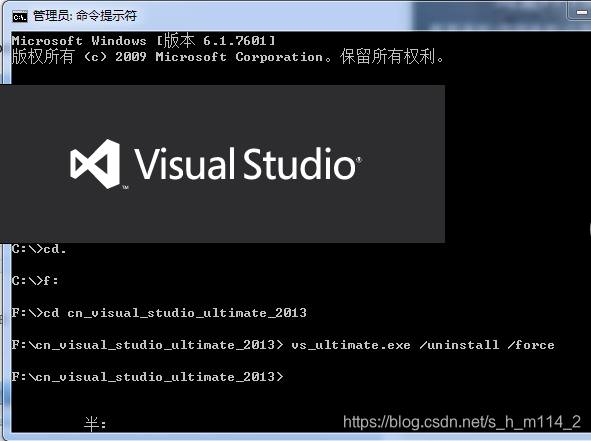Screen dimensions: 591x441
Task: Click the IME indicator '半:' at the bottom
Action: tap(95, 424)
